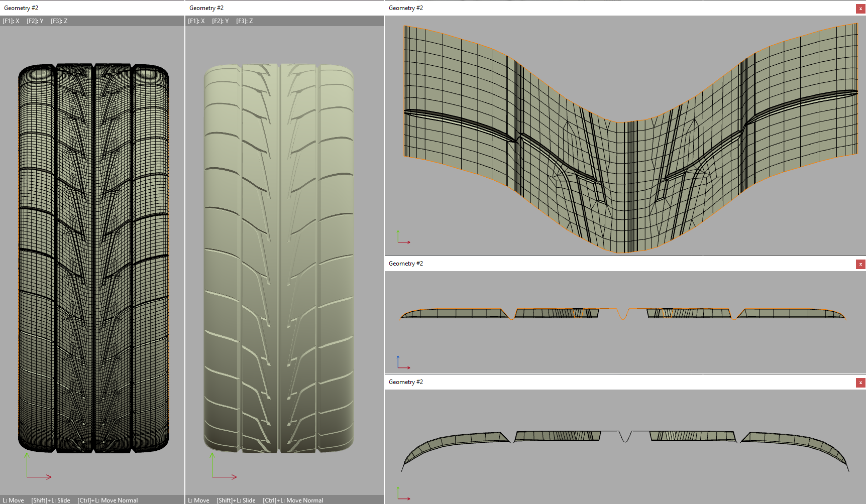Click '[Ctrl]+L: Move Normal' in wireframe viewport status bar
Viewport: 866px width, 504px height.
(x=107, y=500)
